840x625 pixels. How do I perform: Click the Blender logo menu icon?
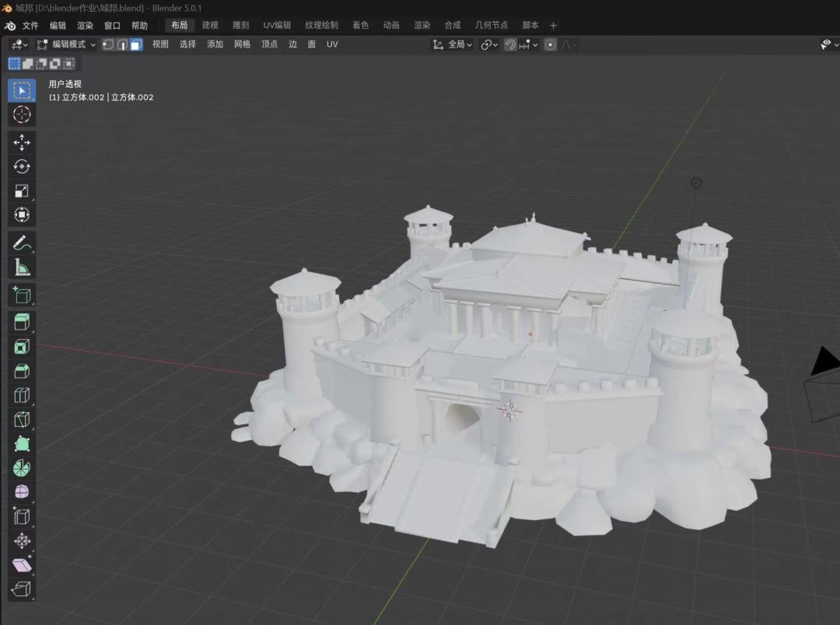point(9,26)
